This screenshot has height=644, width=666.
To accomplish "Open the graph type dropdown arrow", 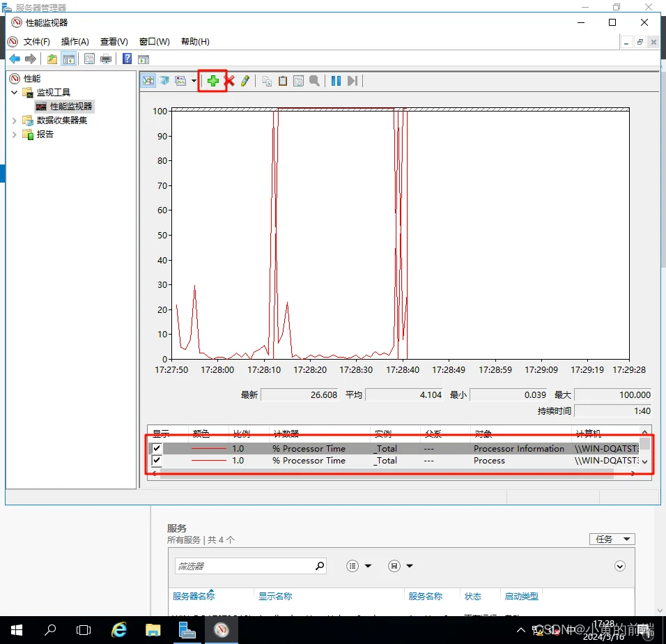I will [194, 81].
